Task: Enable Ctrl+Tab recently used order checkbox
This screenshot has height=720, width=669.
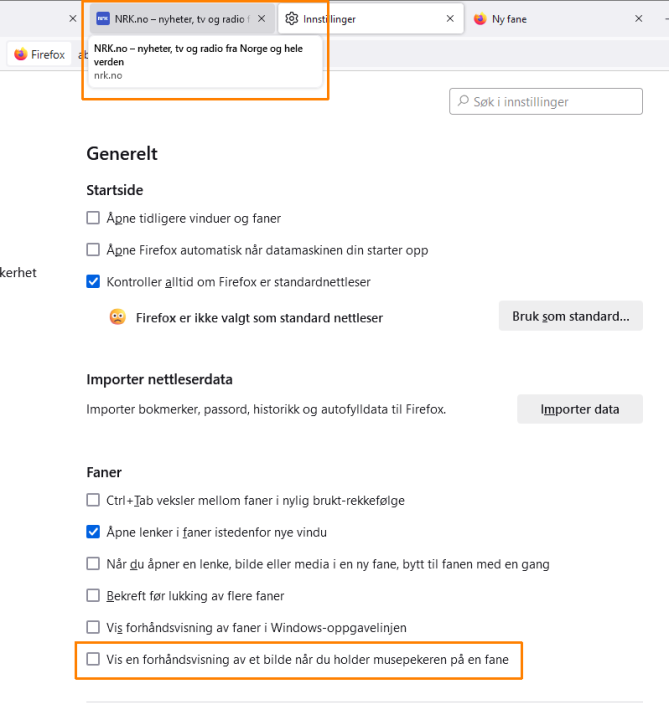Action: pos(93,500)
